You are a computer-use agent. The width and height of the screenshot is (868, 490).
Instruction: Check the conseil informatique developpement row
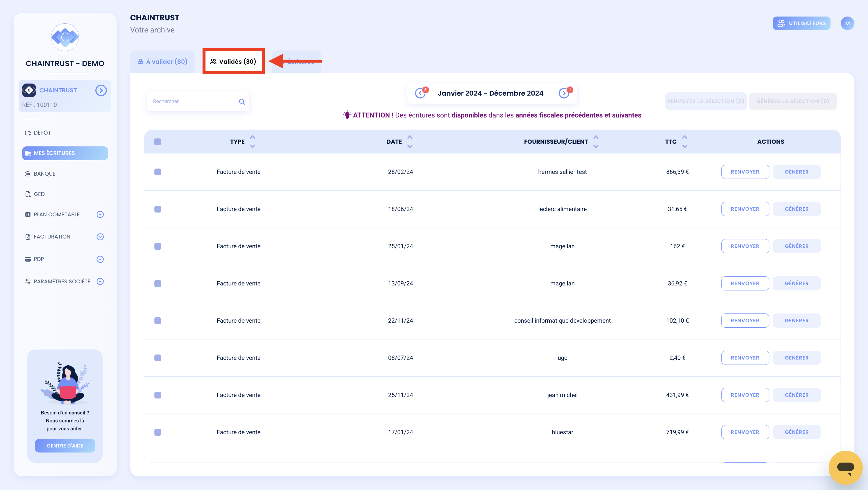click(158, 321)
